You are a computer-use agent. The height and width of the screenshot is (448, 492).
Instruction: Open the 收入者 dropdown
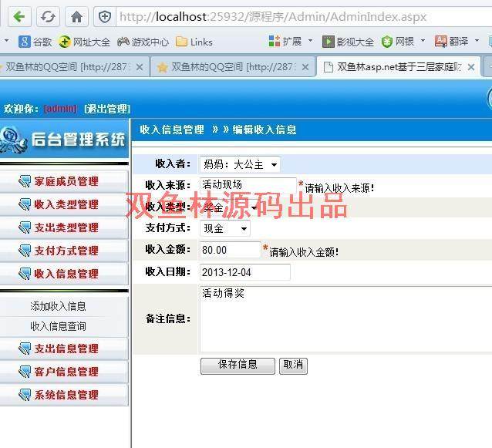coord(240,164)
